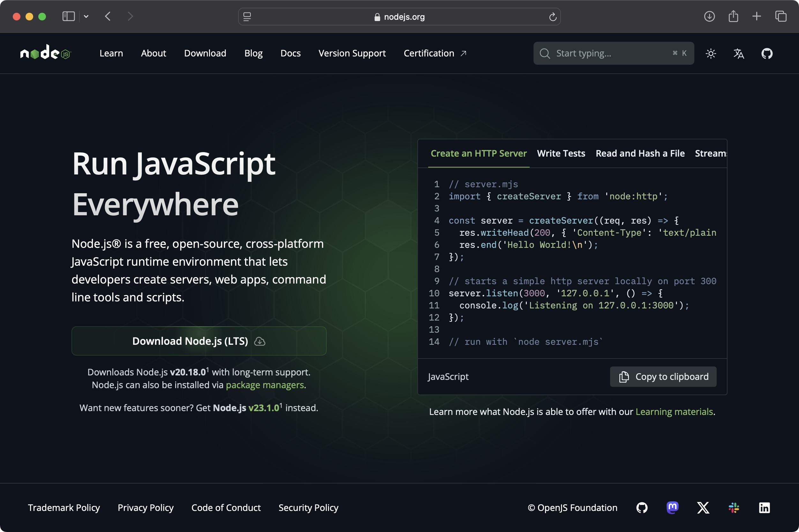Image resolution: width=799 pixels, height=532 pixels.
Task: Click the 'Version Support' nav item
Action: (x=352, y=54)
